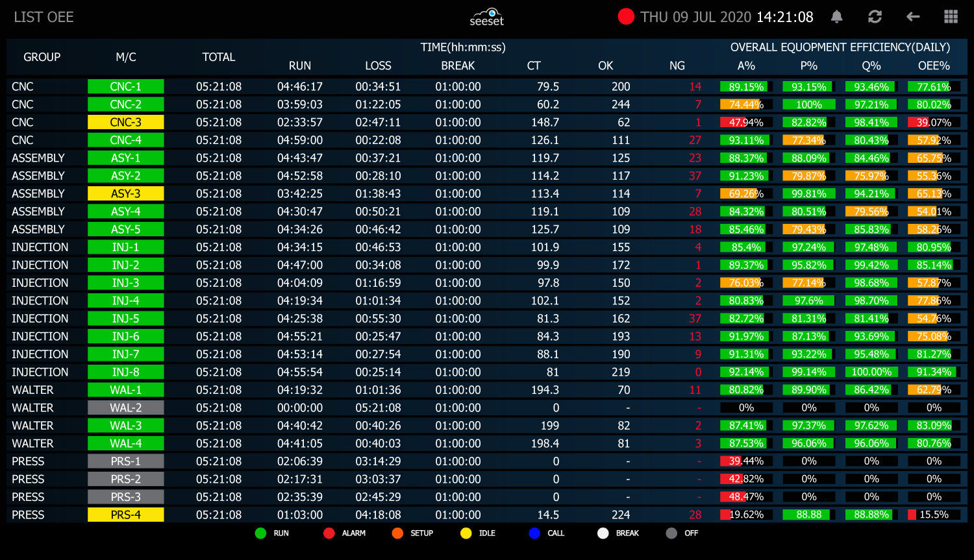Open the GROUP column header sort
The width and height of the screenshot is (974, 560).
pos(42,57)
